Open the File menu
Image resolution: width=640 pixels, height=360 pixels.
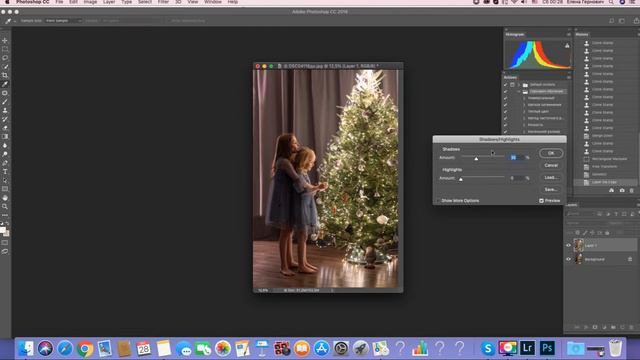pos(59,2)
